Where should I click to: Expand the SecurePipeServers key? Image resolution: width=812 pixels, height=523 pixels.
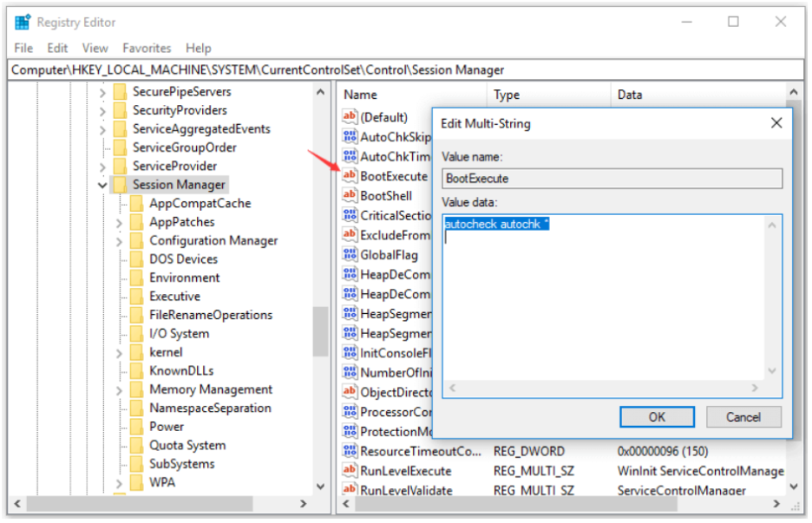(x=102, y=93)
